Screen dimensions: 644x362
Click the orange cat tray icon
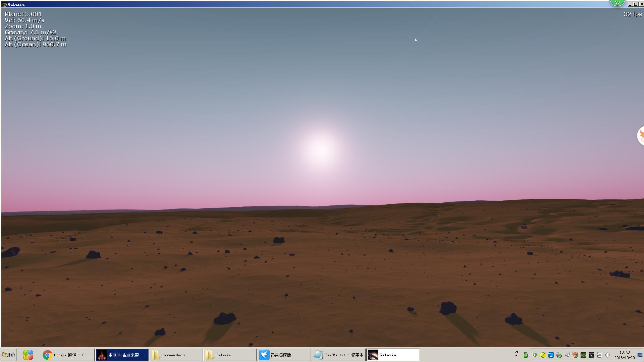tap(575, 355)
